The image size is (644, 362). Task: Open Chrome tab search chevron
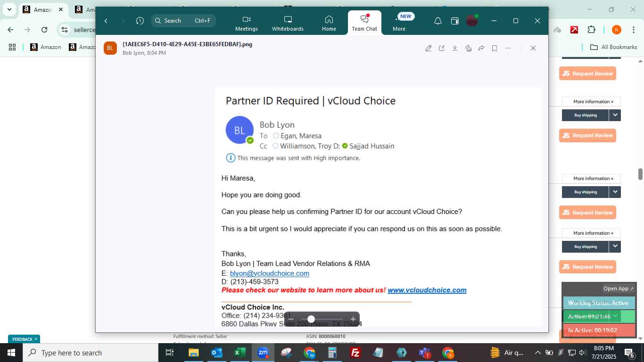pos(9,9)
